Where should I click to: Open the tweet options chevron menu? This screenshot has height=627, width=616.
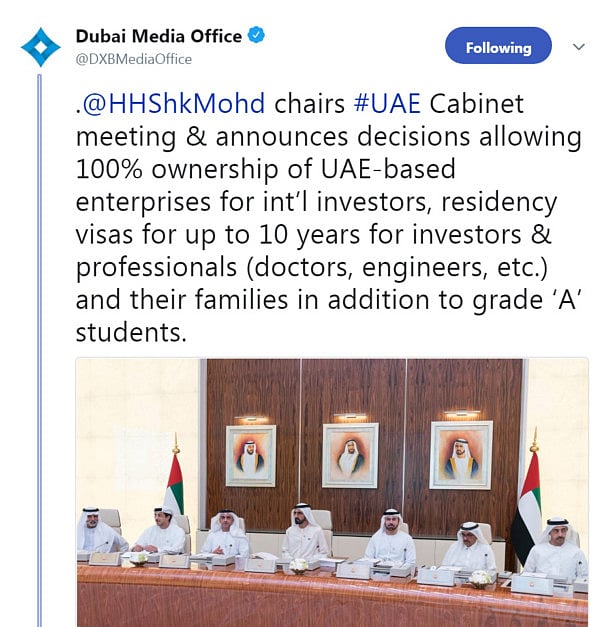578,47
